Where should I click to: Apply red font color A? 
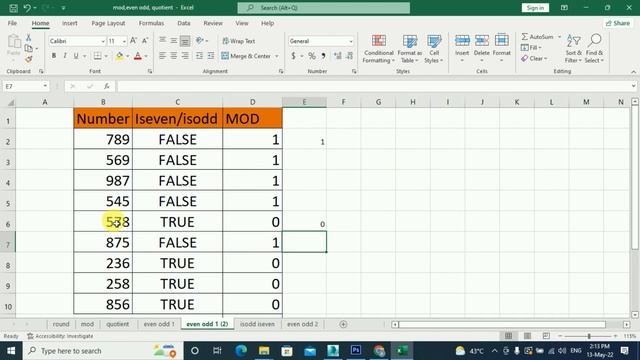(x=138, y=56)
